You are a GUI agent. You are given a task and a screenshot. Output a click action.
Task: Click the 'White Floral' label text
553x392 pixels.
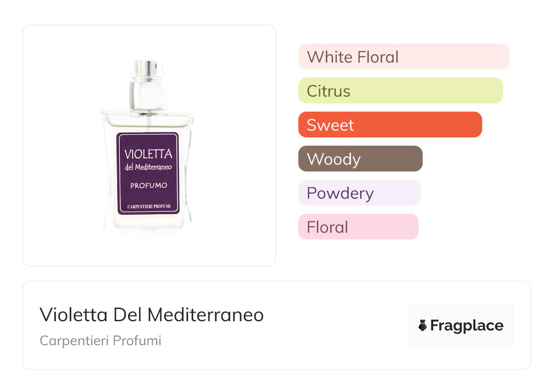352,57
